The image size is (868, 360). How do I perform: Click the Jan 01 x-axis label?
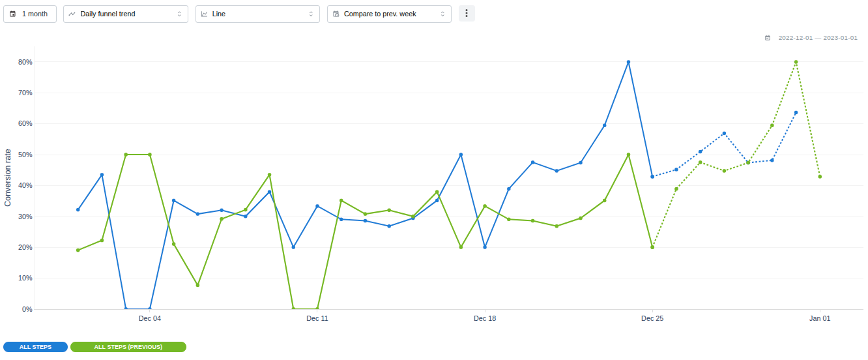pyautogui.click(x=820, y=318)
